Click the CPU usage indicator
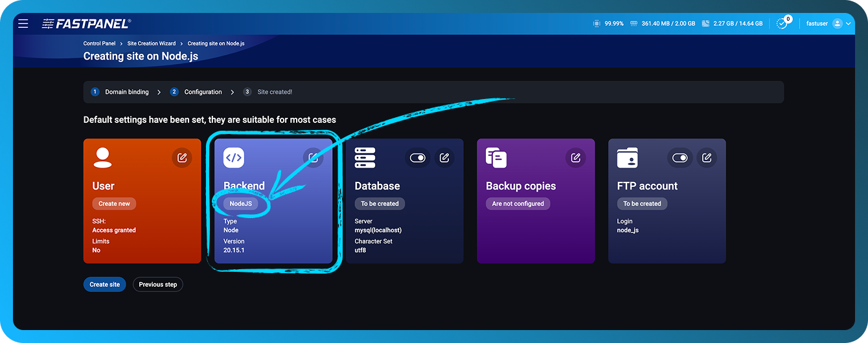 608,23
